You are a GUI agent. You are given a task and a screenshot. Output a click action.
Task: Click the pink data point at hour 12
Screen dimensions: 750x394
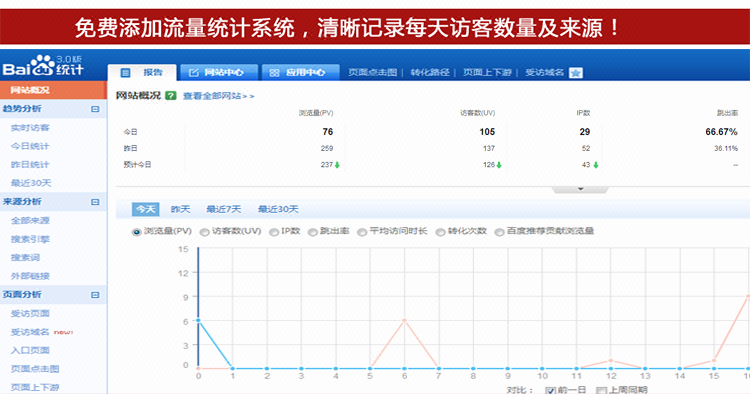(611, 361)
